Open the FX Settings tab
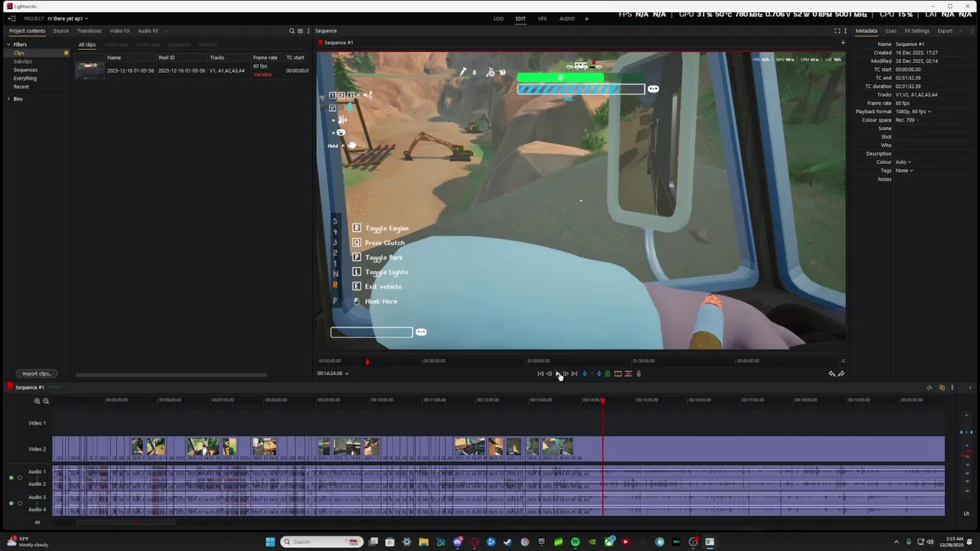The image size is (980, 551). [x=916, y=31]
